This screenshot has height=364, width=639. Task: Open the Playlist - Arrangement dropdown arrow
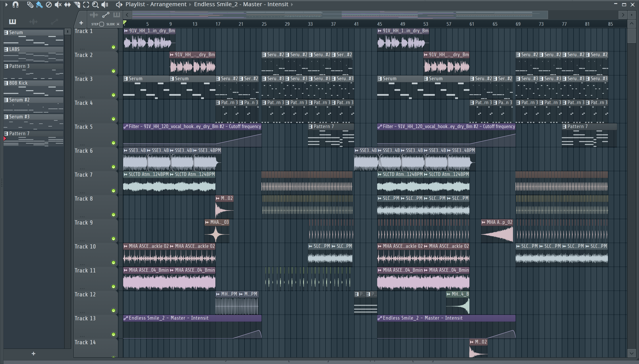coord(190,4)
